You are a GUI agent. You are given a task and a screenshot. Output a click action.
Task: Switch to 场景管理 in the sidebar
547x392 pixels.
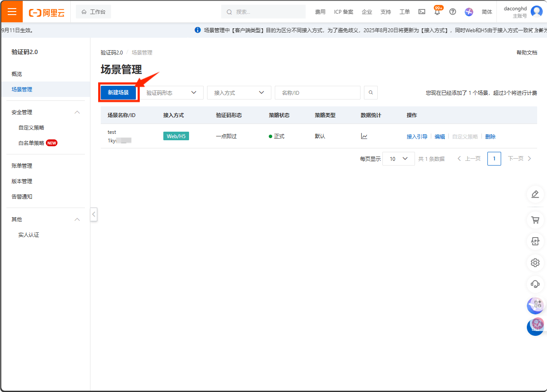tap(22, 89)
